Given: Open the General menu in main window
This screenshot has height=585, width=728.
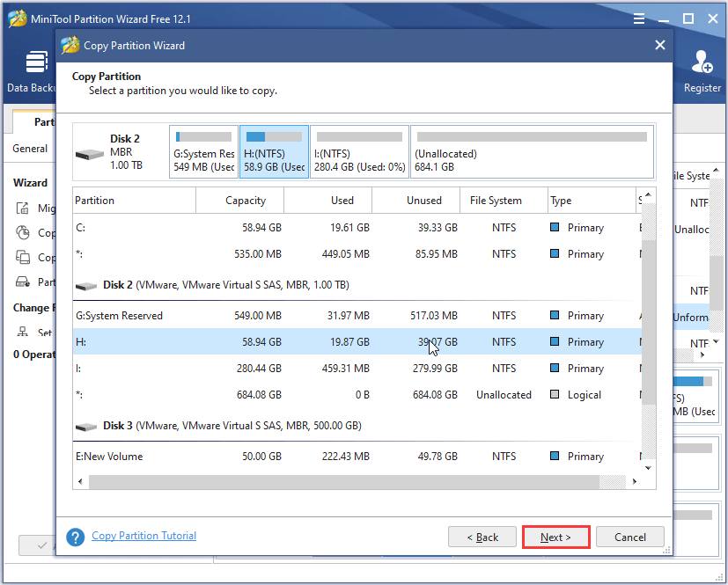Looking at the screenshot, I should coord(30,149).
